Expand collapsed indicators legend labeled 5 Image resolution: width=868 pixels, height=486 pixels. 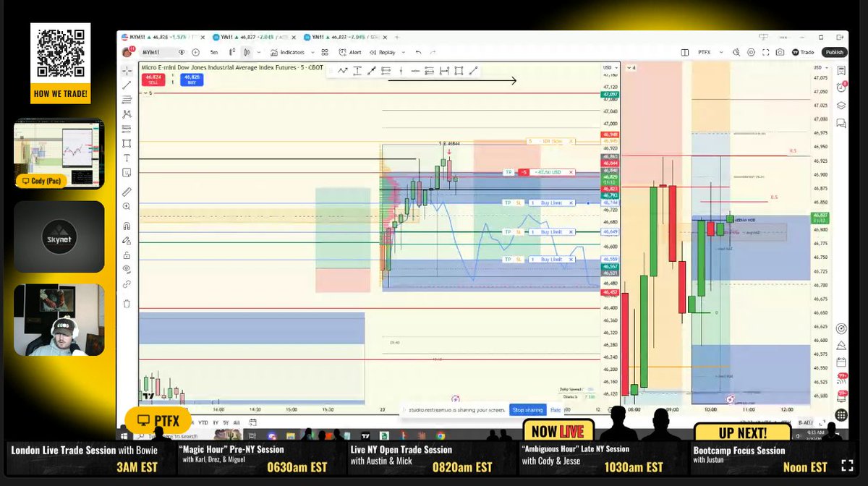(148, 93)
